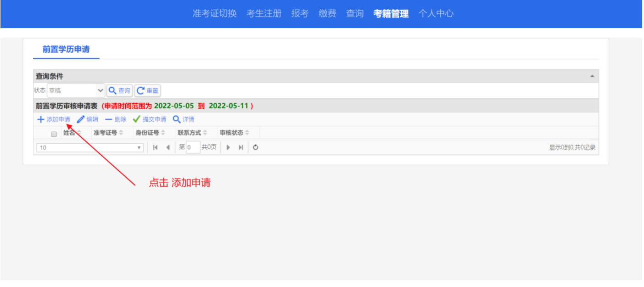This screenshot has width=644, height=287.
Task: Collapse the 查询条件 panel
Action: (592, 76)
